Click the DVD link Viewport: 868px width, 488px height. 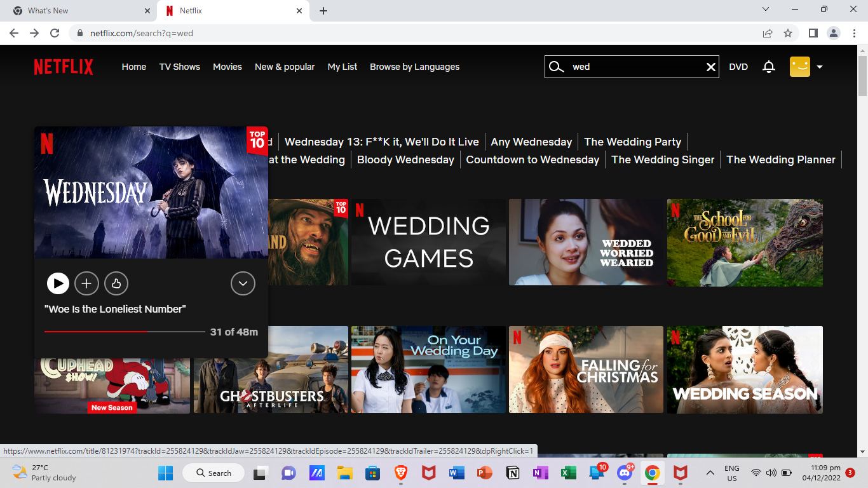tap(738, 67)
